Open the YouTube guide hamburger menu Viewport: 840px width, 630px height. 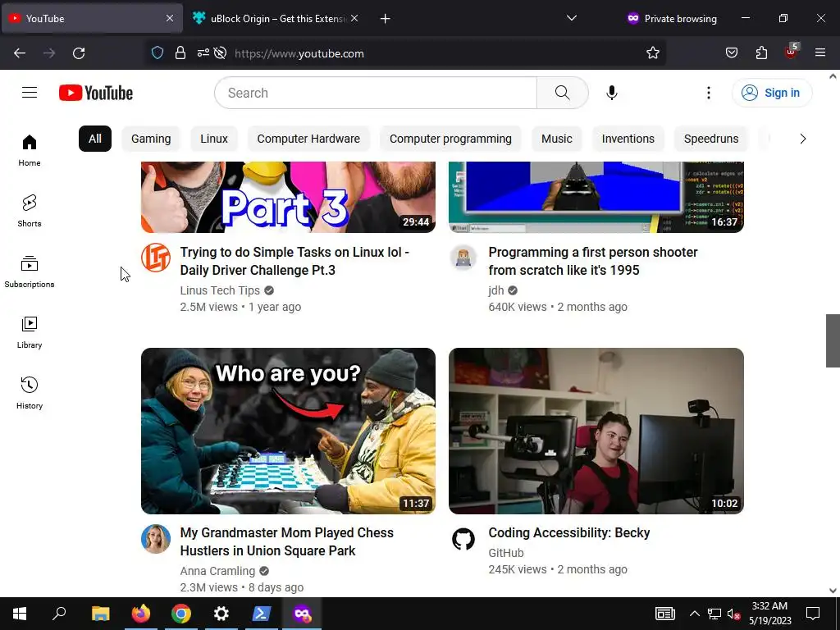coord(30,93)
